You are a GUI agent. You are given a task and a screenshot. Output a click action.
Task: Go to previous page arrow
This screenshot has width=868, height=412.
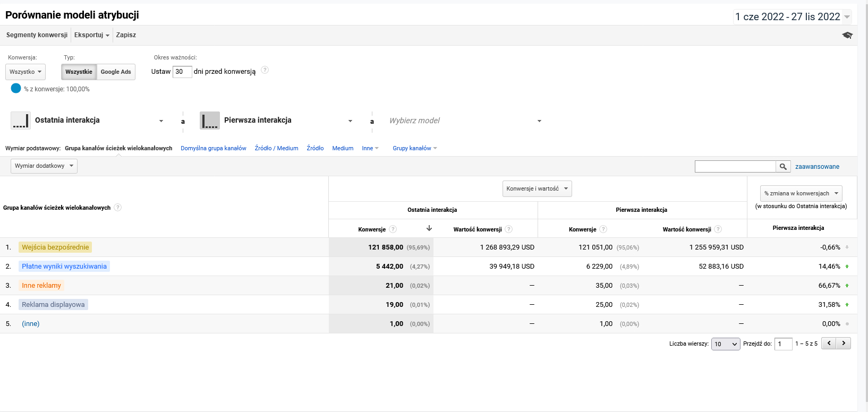(x=829, y=344)
